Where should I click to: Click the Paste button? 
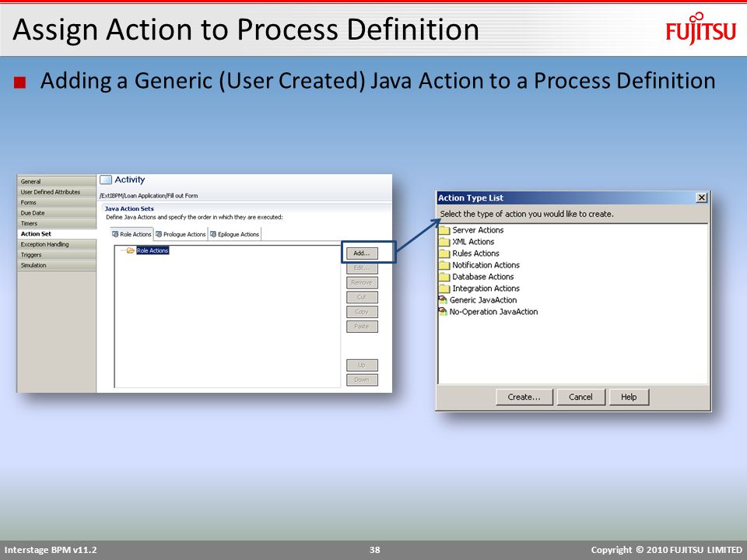[362, 327]
